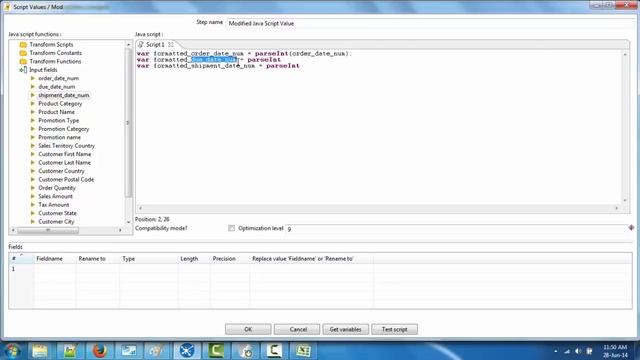Image resolution: width=640 pixels, height=360 pixels.
Task: Switch to the Script 1 tab
Action: coord(155,44)
